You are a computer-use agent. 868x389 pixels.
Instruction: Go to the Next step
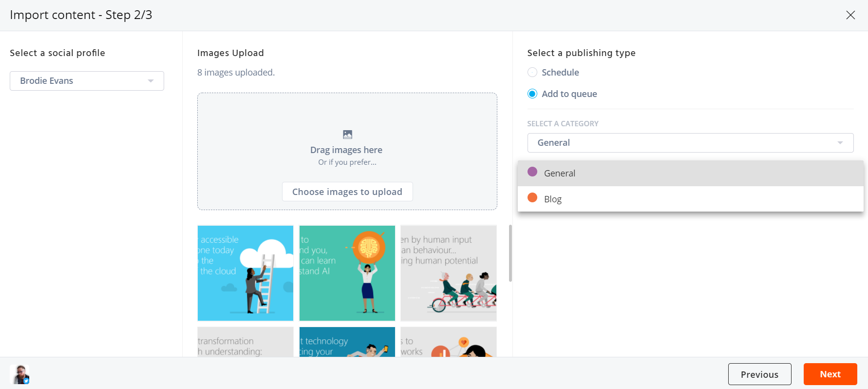pos(830,374)
